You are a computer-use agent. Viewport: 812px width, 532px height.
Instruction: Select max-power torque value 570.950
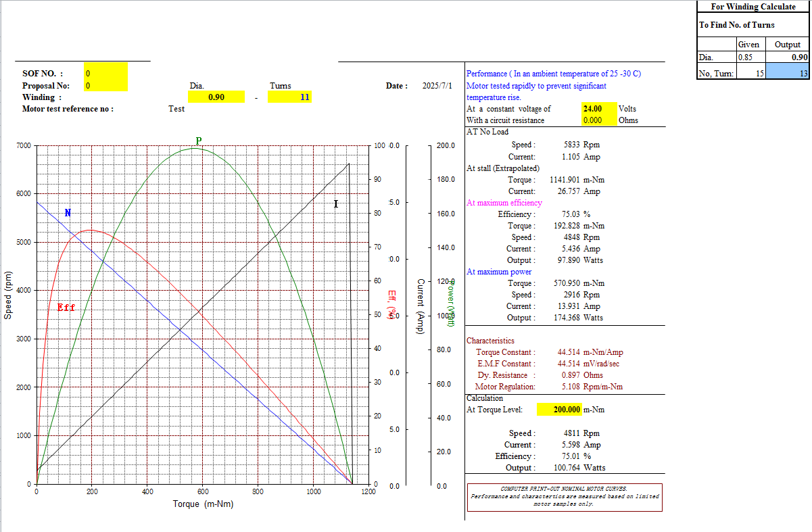point(567,283)
